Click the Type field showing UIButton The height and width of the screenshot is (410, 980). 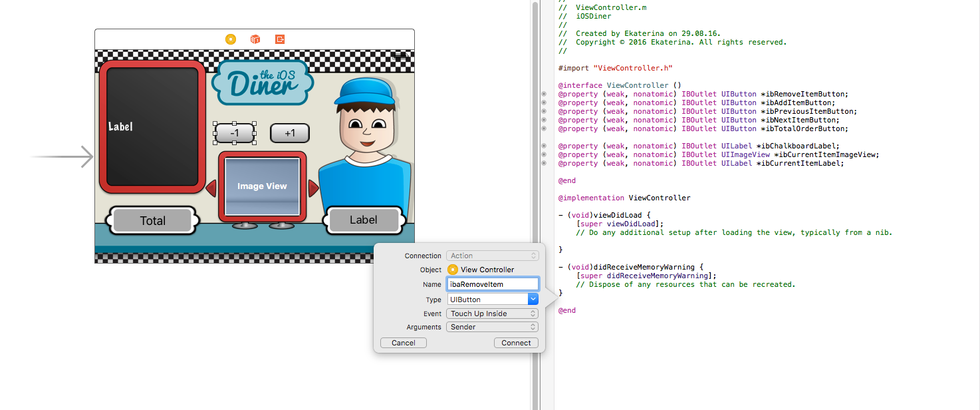488,300
